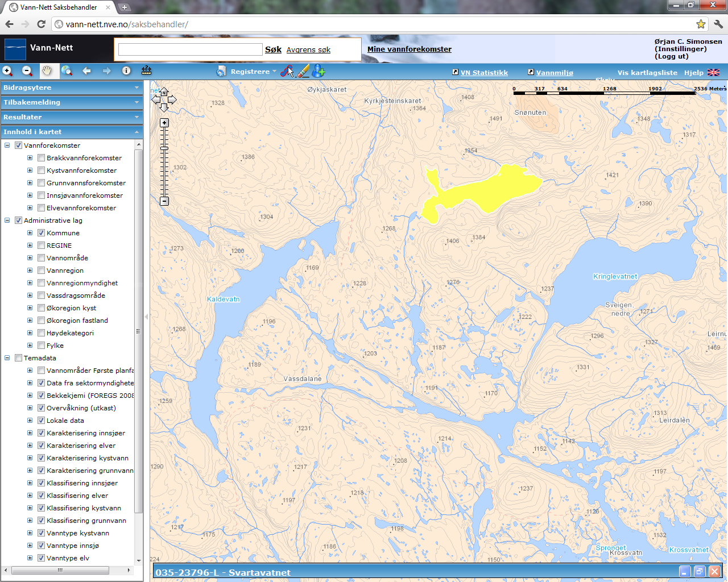Screen dimensions: 728x582
Task: Expand the Resultater panel
Action: (x=72, y=117)
